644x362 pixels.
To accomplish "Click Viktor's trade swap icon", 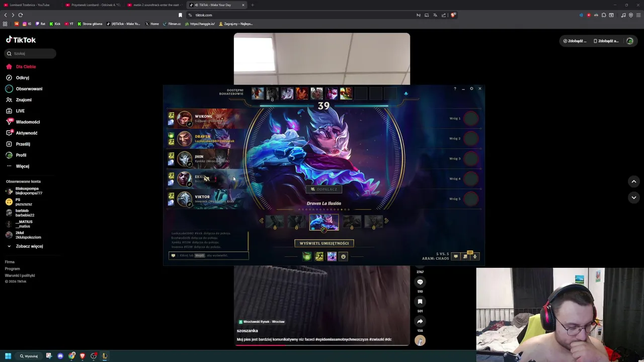I will pos(190,204).
